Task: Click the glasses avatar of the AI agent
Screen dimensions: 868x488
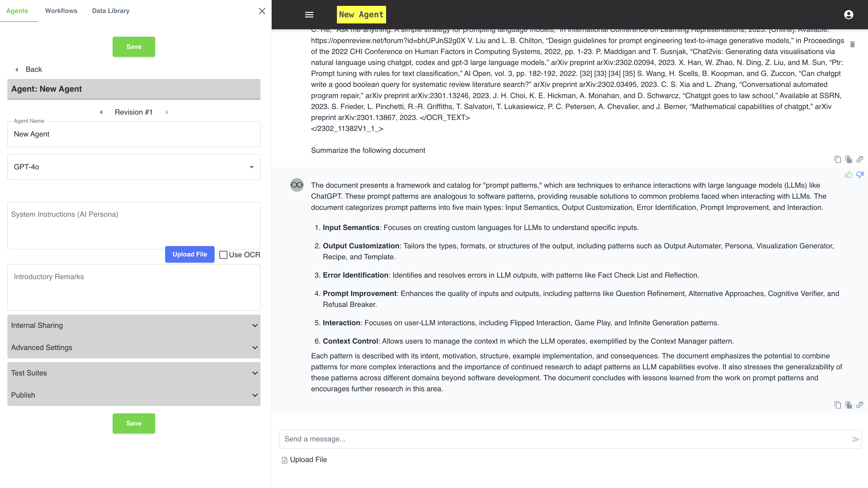Action: [x=297, y=185]
